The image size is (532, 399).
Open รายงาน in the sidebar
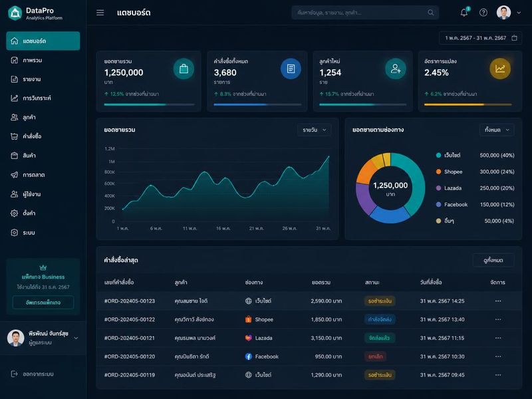point(43,79)
